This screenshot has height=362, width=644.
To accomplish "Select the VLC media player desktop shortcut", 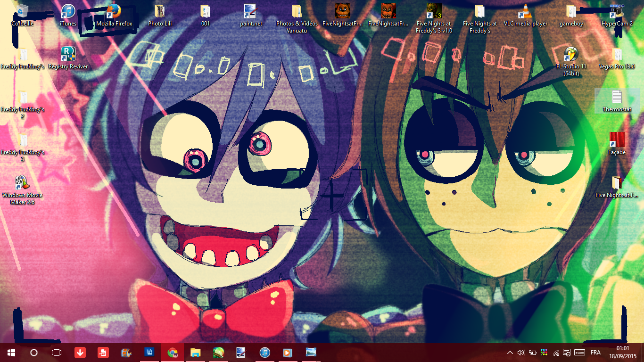I will [526, 15].
